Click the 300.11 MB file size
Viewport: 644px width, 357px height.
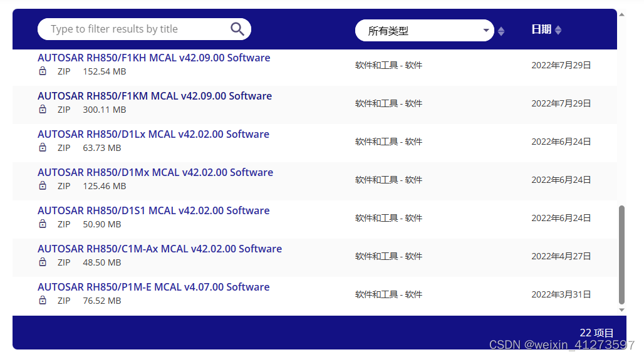pyautogui.click(x=105, y=110)
